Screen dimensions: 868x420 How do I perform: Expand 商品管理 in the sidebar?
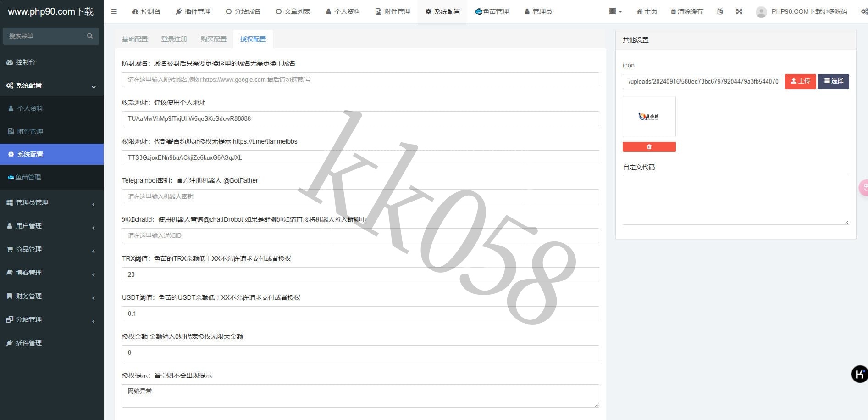(51, 249)
